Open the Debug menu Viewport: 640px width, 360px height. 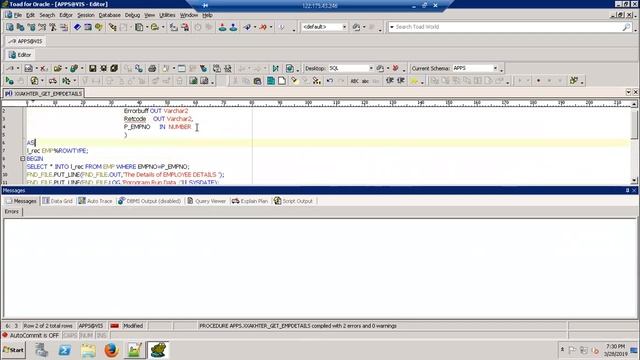click(x=132, y=15)
